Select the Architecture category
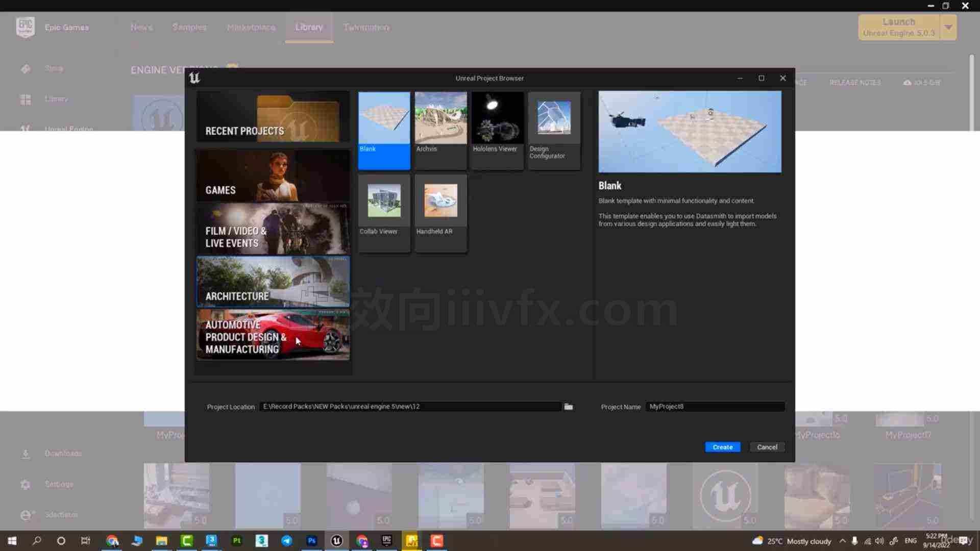This screenshot has width=980, height=551. (x=273, y=282)
